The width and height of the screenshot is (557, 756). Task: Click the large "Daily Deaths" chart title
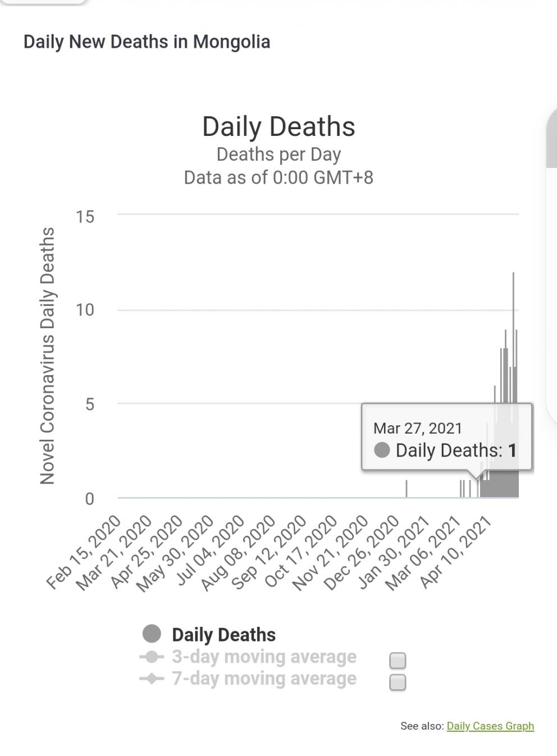(x=278, y=126)
